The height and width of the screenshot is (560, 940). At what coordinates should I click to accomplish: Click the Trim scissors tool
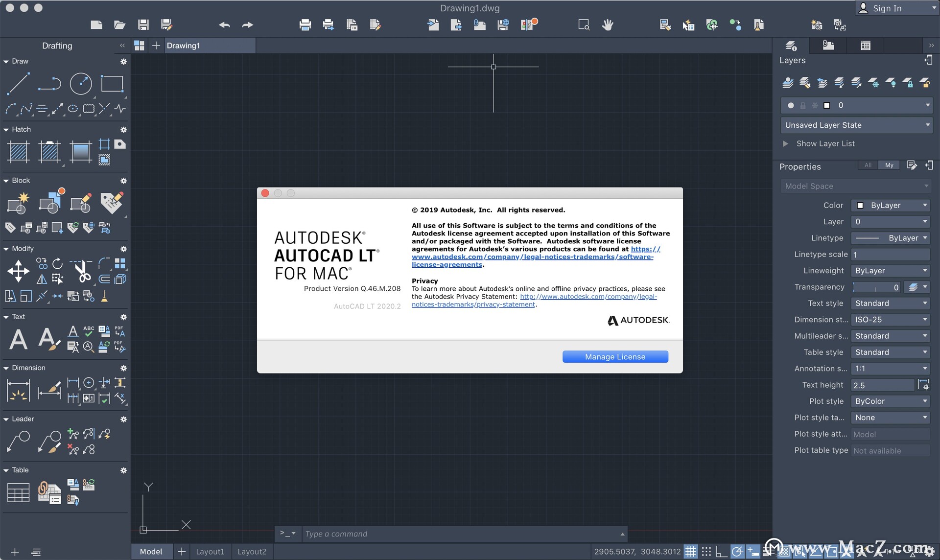point(82,271)
